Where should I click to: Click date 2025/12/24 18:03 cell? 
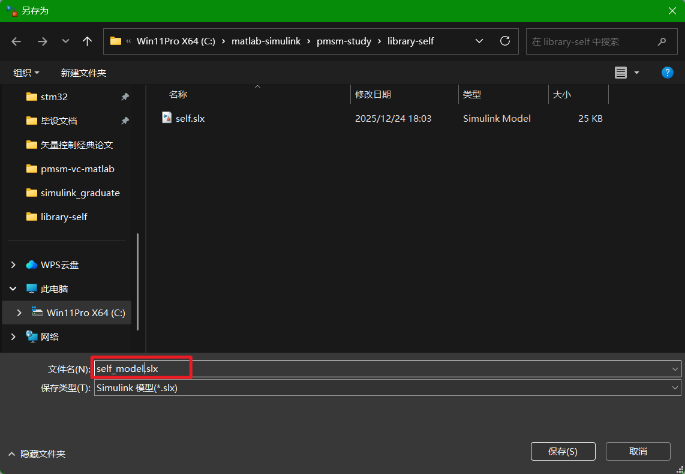(x=393, y=118)
